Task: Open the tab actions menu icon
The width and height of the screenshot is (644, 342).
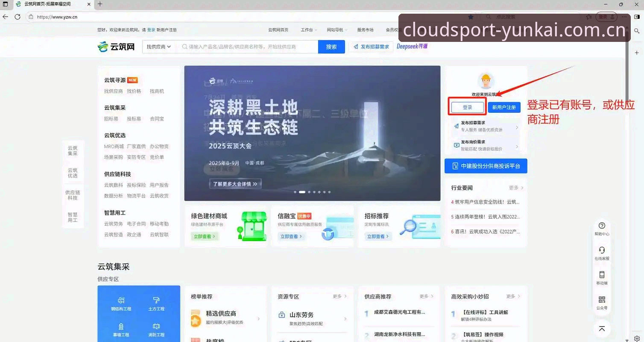Action: (x=6, y=4)
